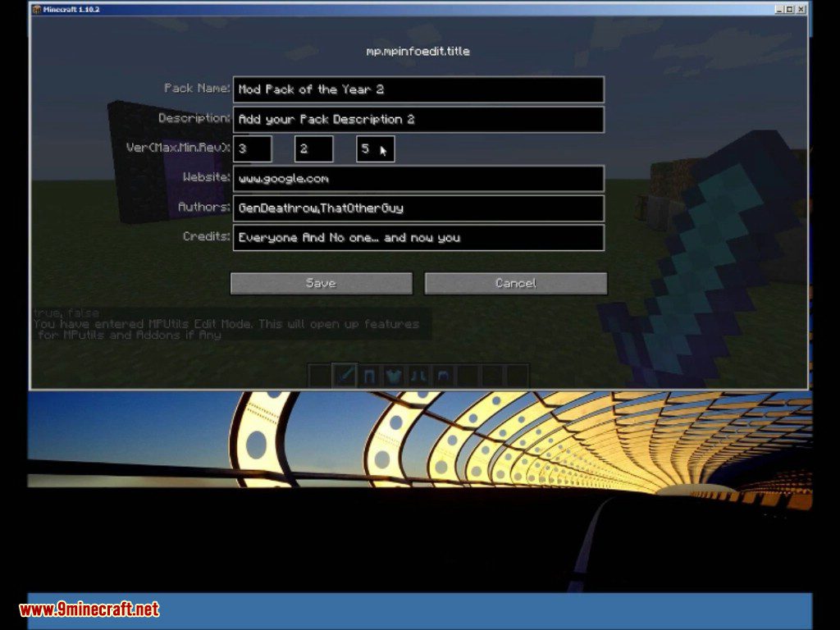Focus the Authors input field
Screen dimensions: 840x630
[419, 208]
